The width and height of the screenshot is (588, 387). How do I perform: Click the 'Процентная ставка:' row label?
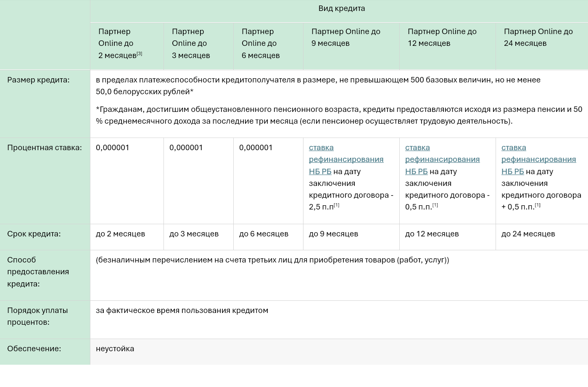tap(45, 148)
